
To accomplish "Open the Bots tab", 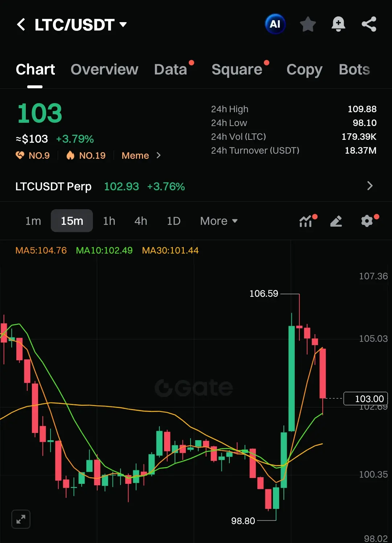I will tap(354, 69).
